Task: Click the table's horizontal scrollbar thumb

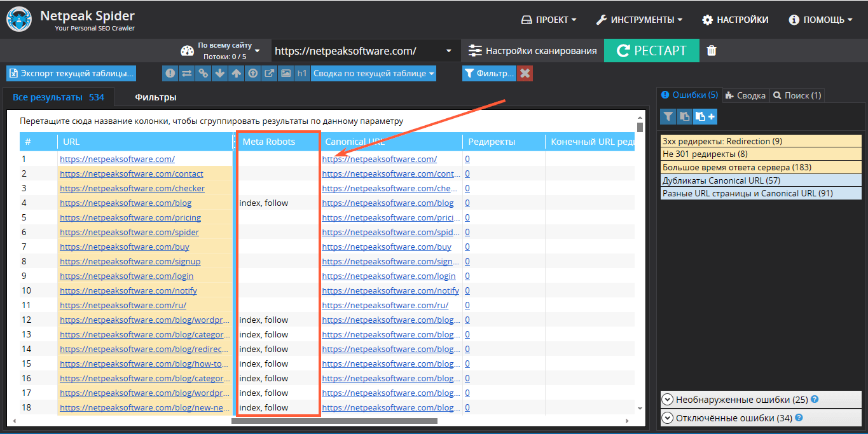Action: (334, 421)
